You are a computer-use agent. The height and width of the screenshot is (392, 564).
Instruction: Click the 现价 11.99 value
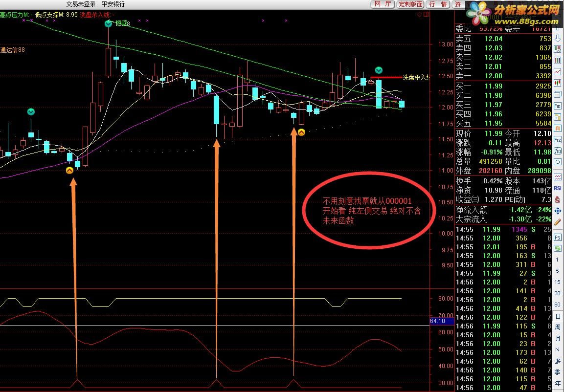point(493,133)
